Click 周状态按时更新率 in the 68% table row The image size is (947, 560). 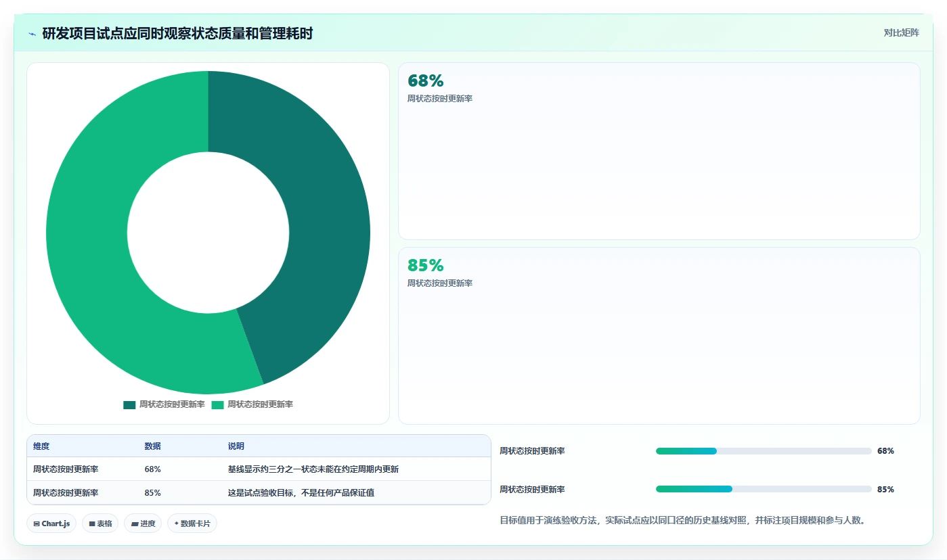click(x=66, y=469)
